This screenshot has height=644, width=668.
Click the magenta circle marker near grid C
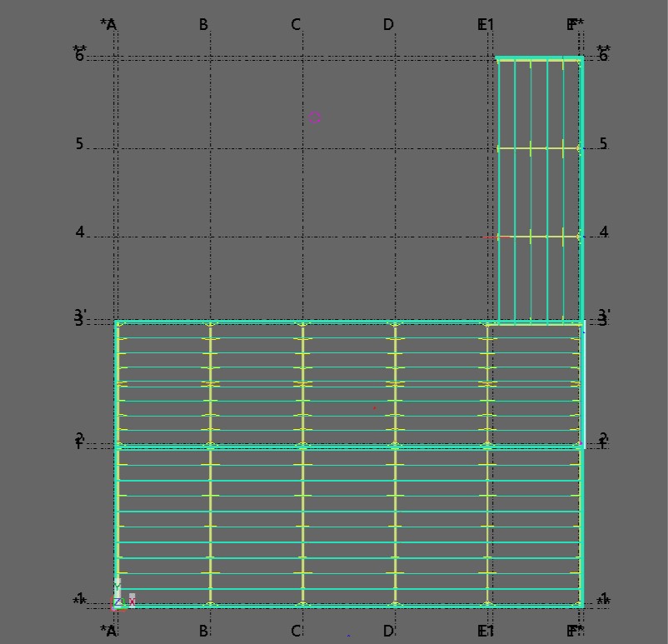coord(315,117)
